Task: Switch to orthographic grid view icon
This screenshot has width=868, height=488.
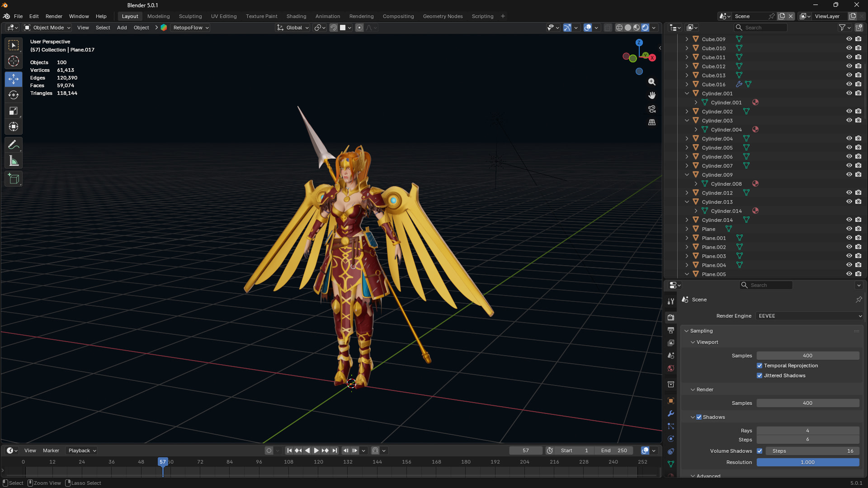Action: (652, 122)
